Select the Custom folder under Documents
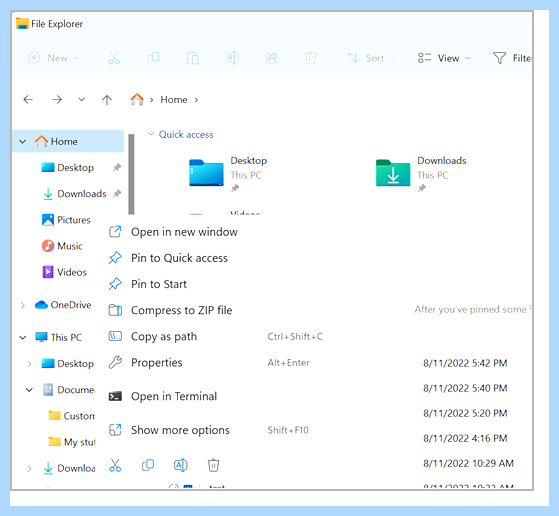This screenshot has height=516, width=559. [71, 416]
